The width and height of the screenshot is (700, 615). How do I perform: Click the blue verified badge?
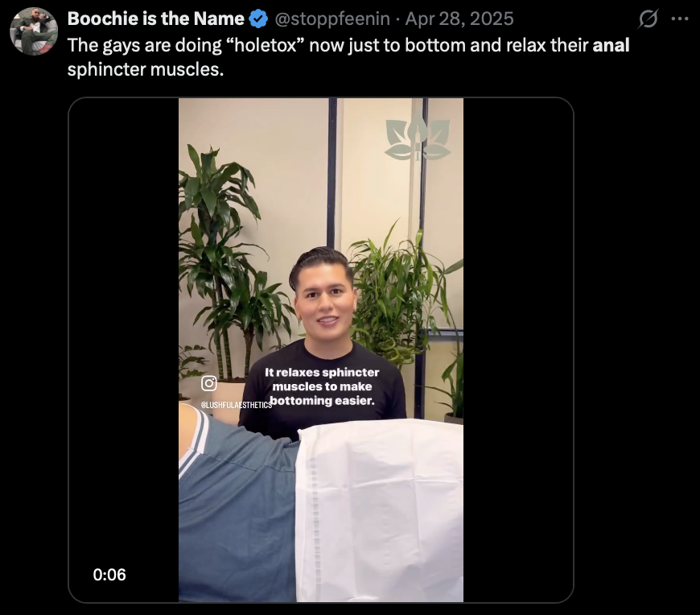[258, 19]
